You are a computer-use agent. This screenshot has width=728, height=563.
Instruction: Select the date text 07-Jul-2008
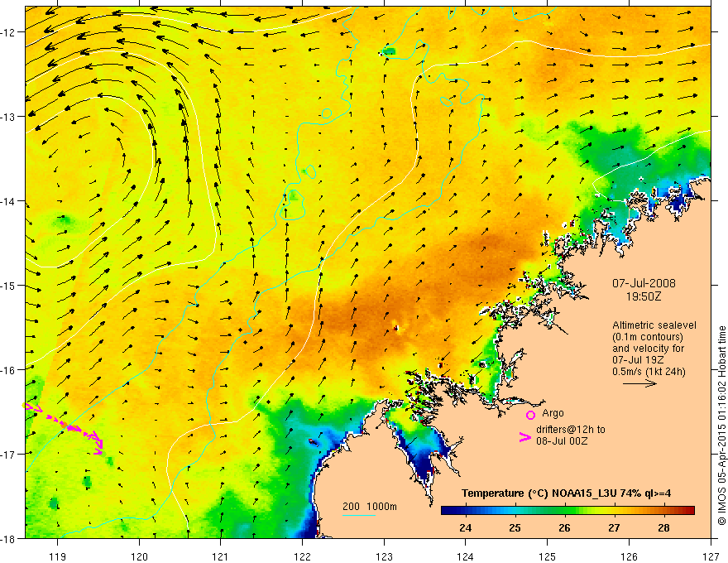[644, 283]
